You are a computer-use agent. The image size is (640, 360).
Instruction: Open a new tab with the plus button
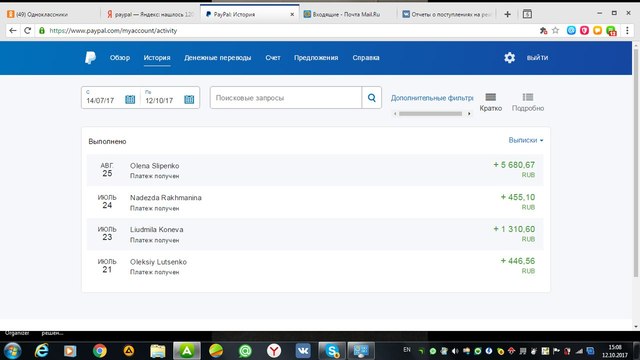[x=507, y=14]
